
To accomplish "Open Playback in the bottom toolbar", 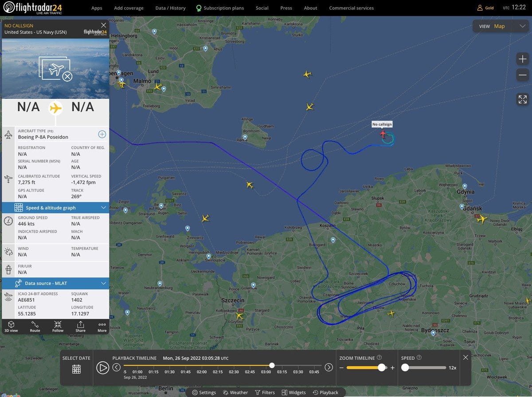I will [325, 393].
